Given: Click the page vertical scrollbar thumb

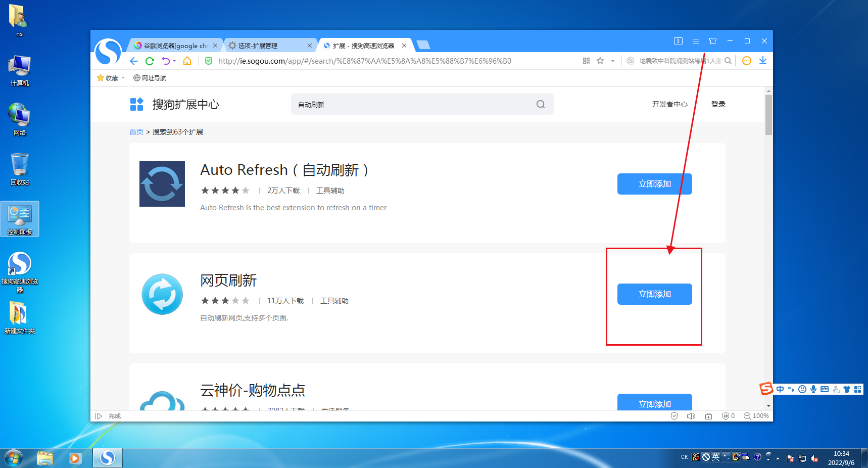Looking at the screenshot, I should (x=768, y=115).
